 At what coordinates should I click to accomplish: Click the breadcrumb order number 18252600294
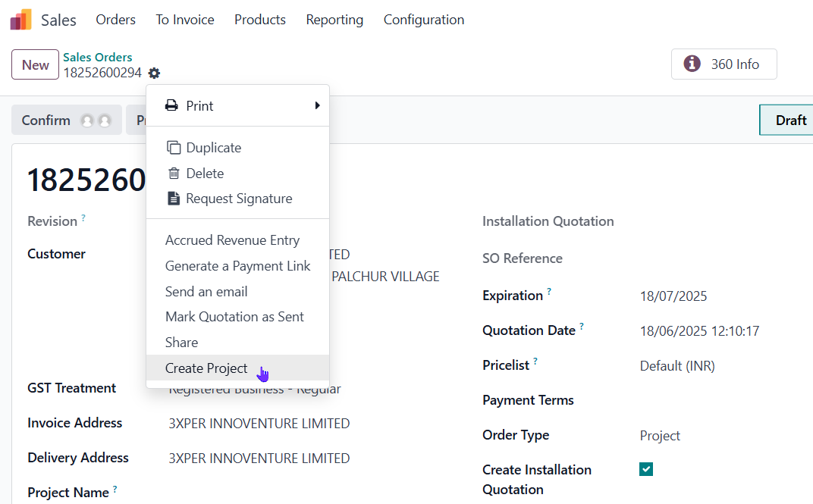pyautogui.click(x=102, y=73)
